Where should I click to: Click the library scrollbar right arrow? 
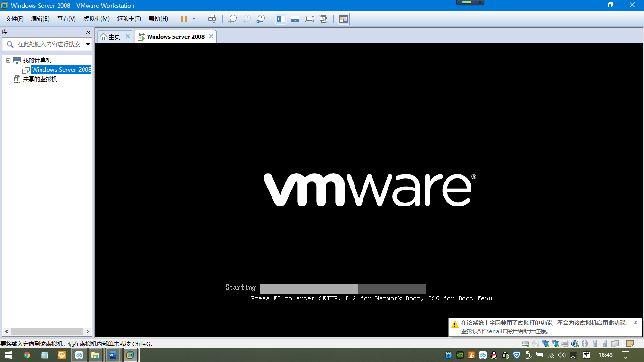coord(88,332)
